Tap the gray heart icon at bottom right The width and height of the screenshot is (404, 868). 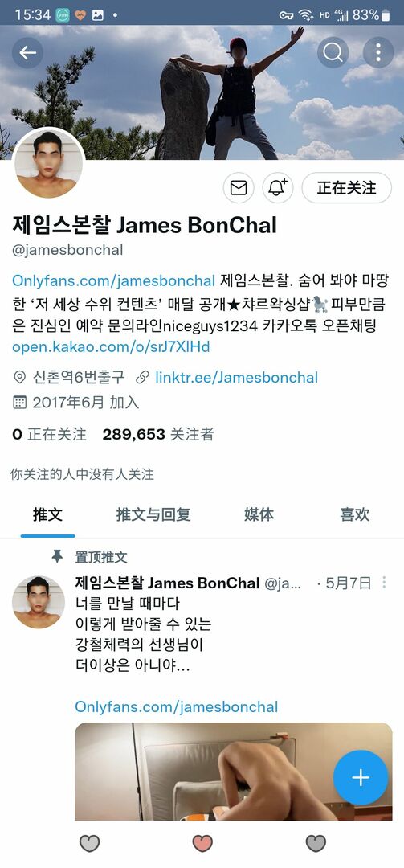(316, 843)
